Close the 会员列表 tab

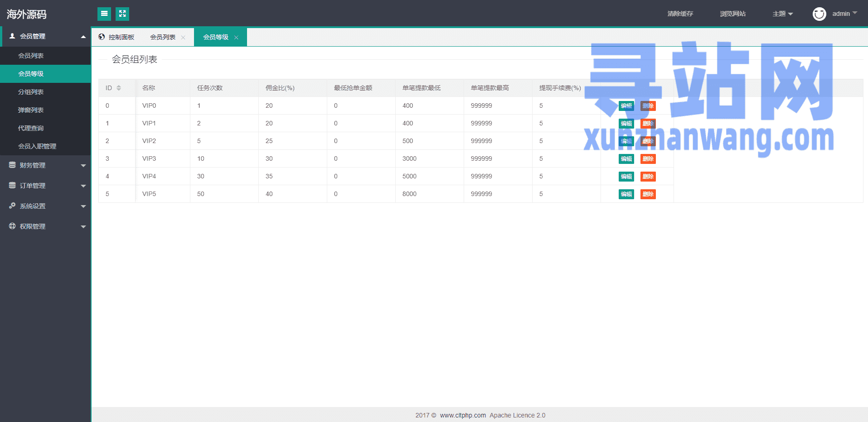[x=183, y=38]
